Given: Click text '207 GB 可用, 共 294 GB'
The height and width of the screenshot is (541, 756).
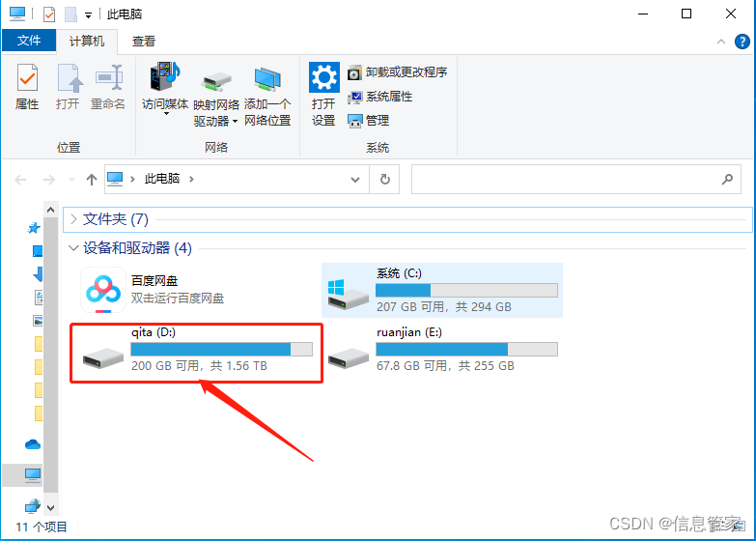Looking at the screenshot, I should [x=443, y=307].
